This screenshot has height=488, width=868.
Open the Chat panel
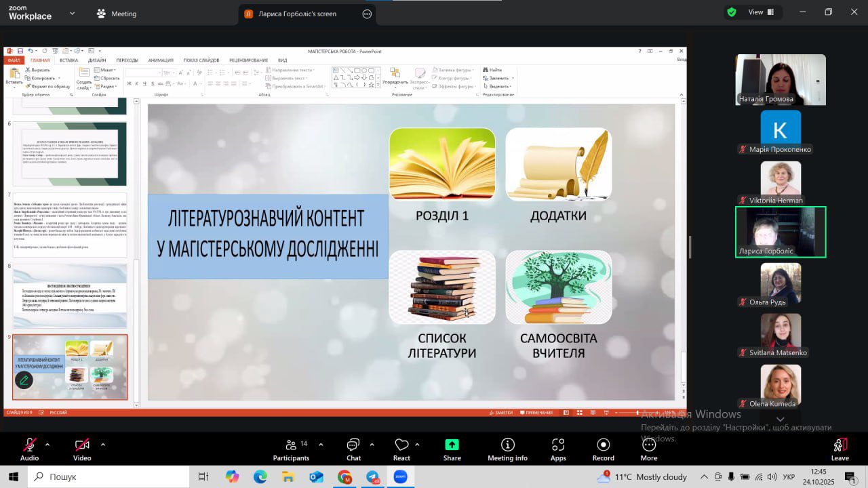(x=353, y=449)
